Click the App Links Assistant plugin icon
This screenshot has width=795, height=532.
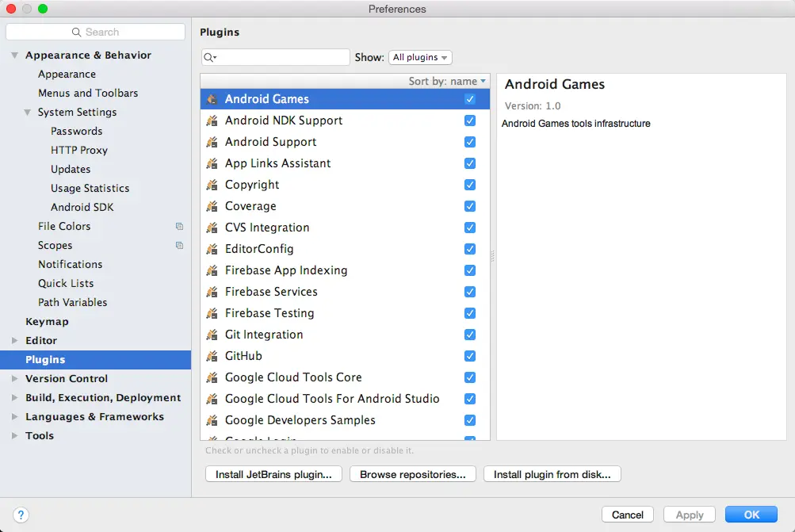pos(212,163)
